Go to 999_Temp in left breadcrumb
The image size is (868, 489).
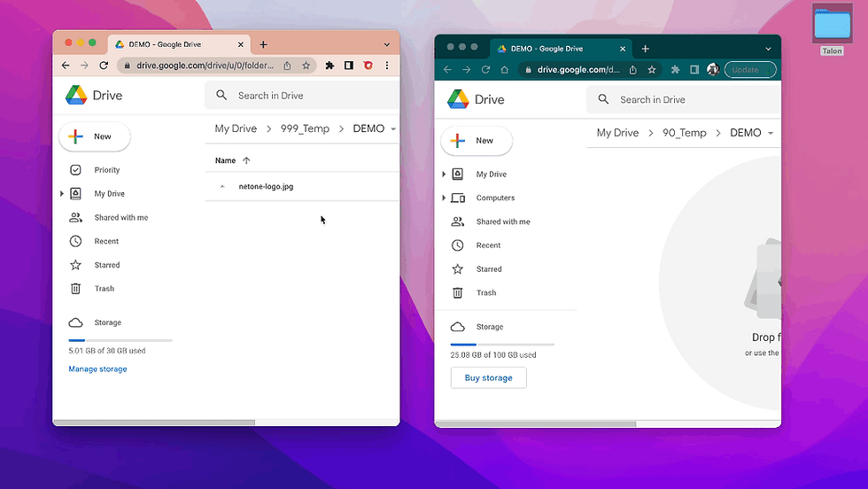(x=305, y=128)
